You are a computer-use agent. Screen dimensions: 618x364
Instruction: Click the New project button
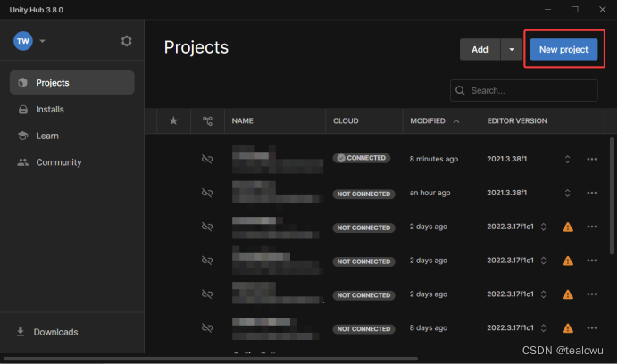(x=564, y=49)
